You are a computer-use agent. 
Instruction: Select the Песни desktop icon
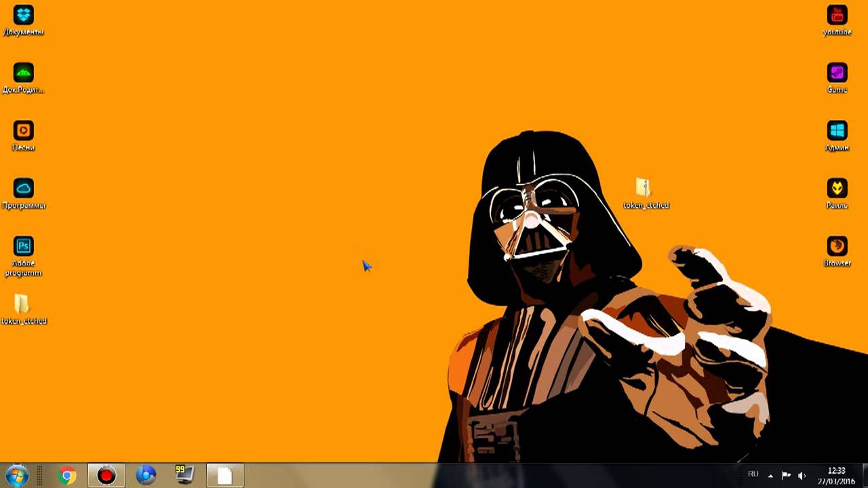(x=24, y=136)
